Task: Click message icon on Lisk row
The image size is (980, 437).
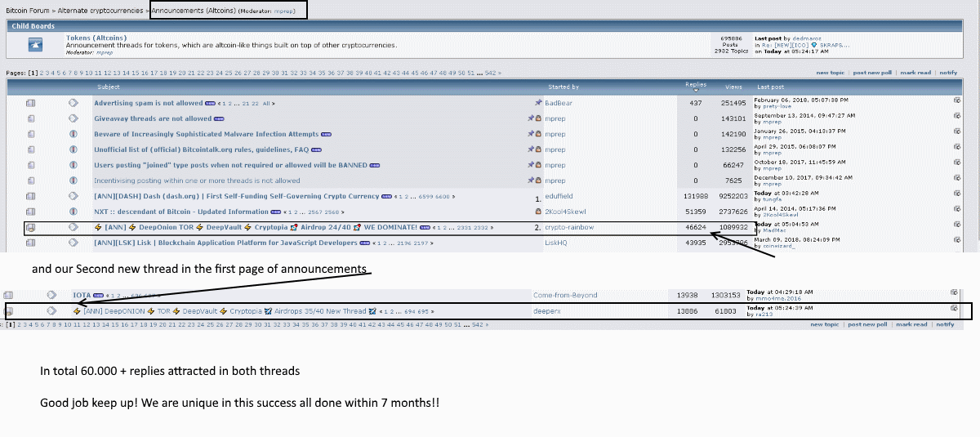Action: 73,243
